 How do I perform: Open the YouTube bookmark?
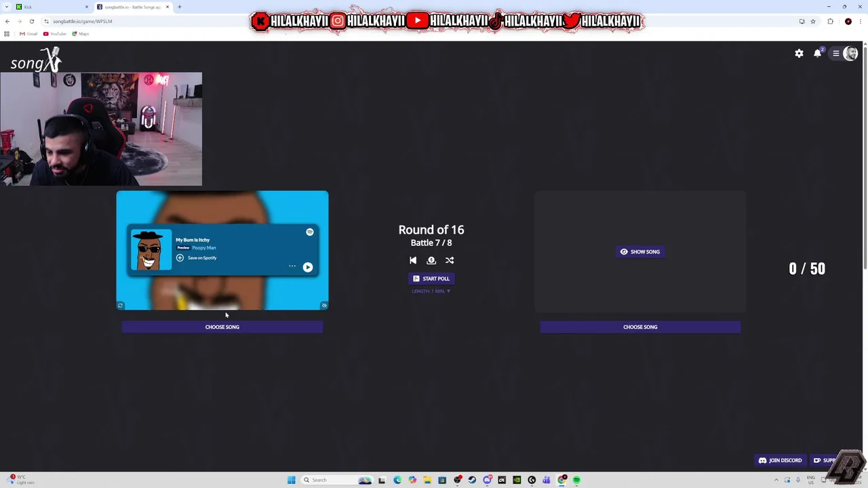pos(55,34)
